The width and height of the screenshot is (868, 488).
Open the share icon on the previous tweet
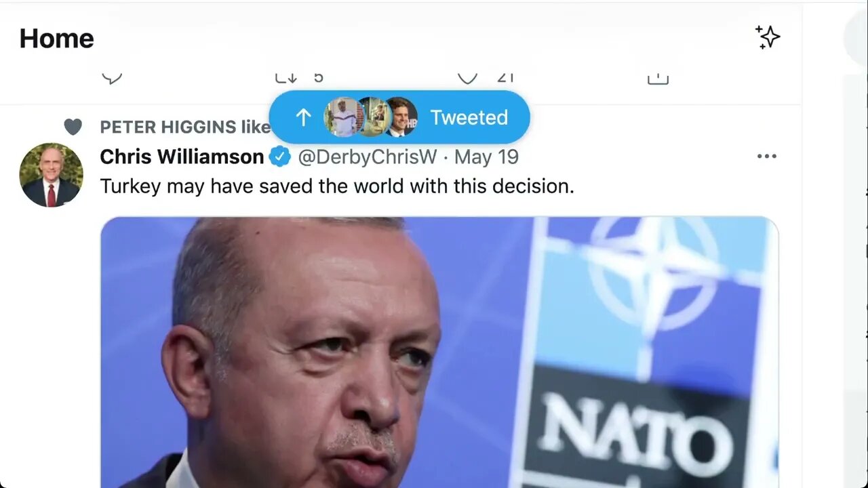click(658, 79)
